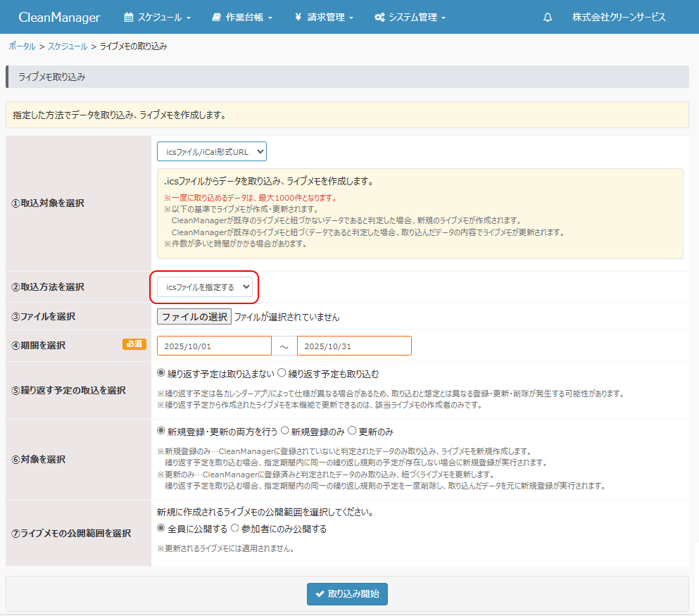This screenshot has height=616, width=699.
Task: Open the システム管理 menu
Action: pos(410,17)
